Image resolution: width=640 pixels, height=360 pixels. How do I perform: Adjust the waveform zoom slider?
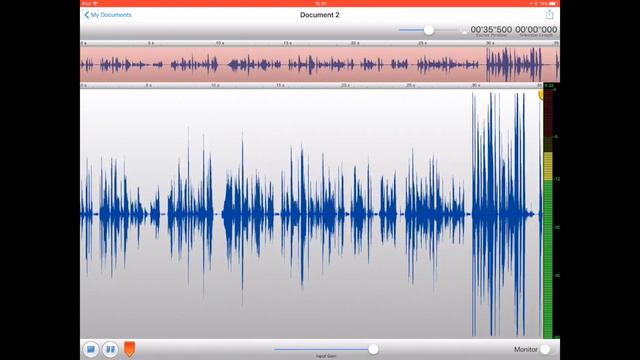tap(428, 30)
